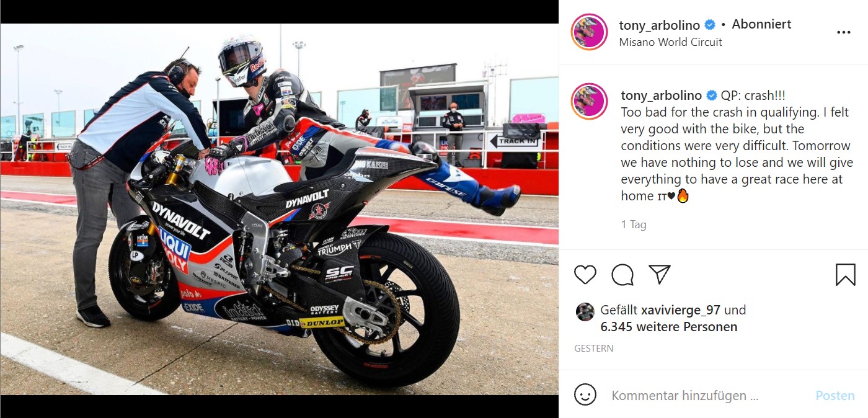Focus the Kommentar hinzufügen comment field
Viewport: 868px width, 418px height.
[x=707, y=395]
